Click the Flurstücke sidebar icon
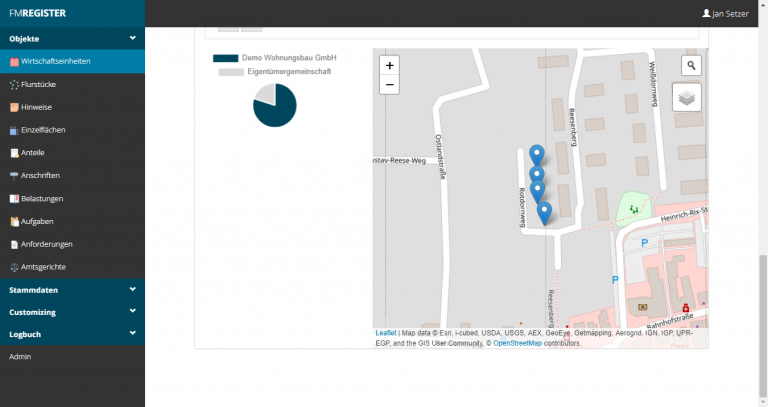Screen dimensions: 768x407 [14, 85]
